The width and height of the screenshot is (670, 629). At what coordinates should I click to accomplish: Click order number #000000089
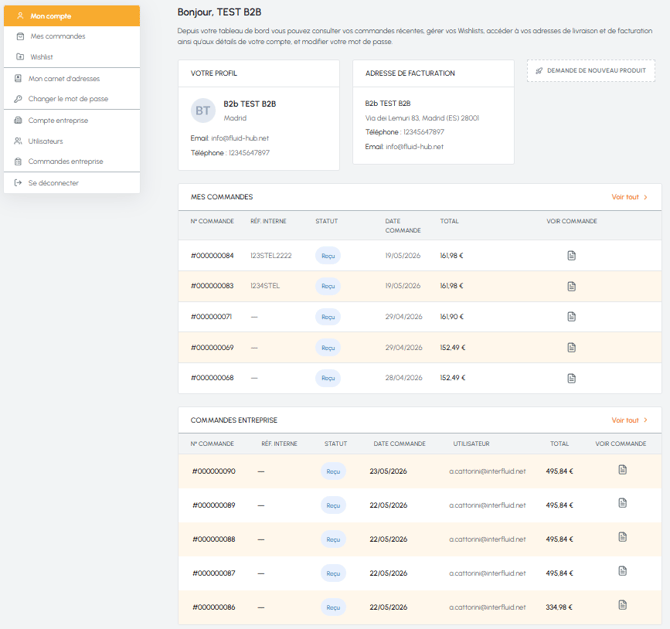coord(214,505)
